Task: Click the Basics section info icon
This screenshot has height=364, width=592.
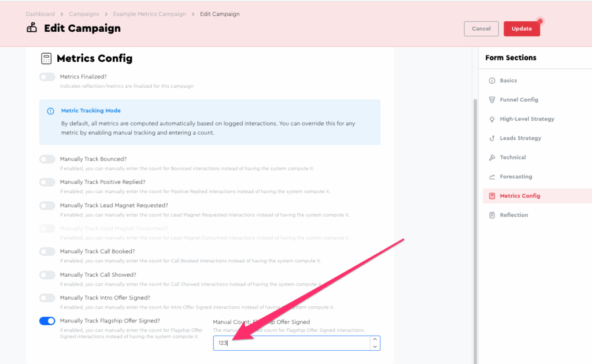Action: (492, 81)
